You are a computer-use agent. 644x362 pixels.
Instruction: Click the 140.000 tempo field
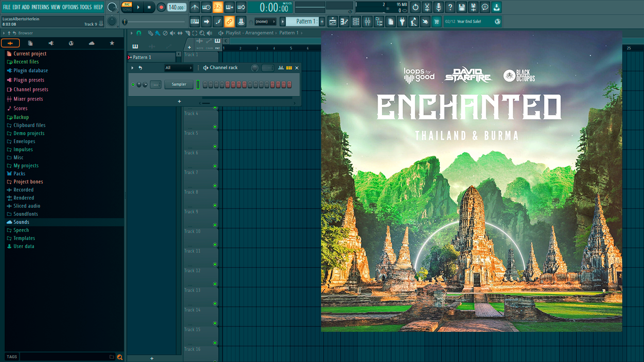click(176, 7)
